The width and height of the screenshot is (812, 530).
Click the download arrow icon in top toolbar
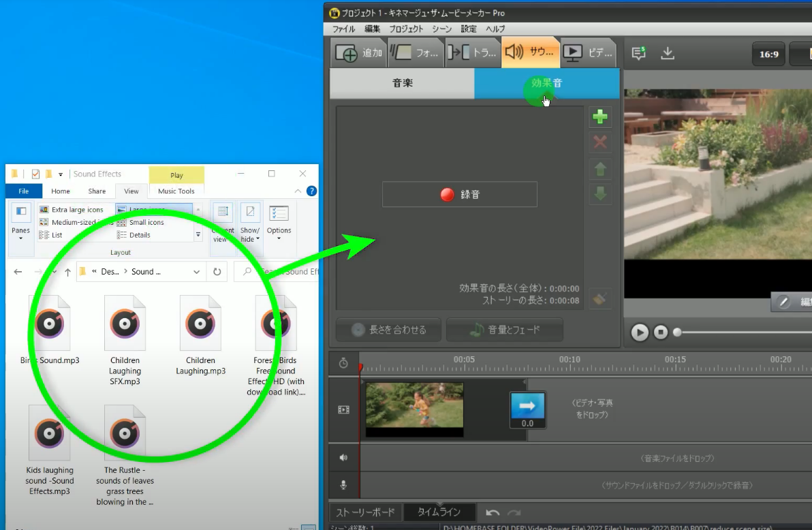pyautogui.click(x=668, y=53)
